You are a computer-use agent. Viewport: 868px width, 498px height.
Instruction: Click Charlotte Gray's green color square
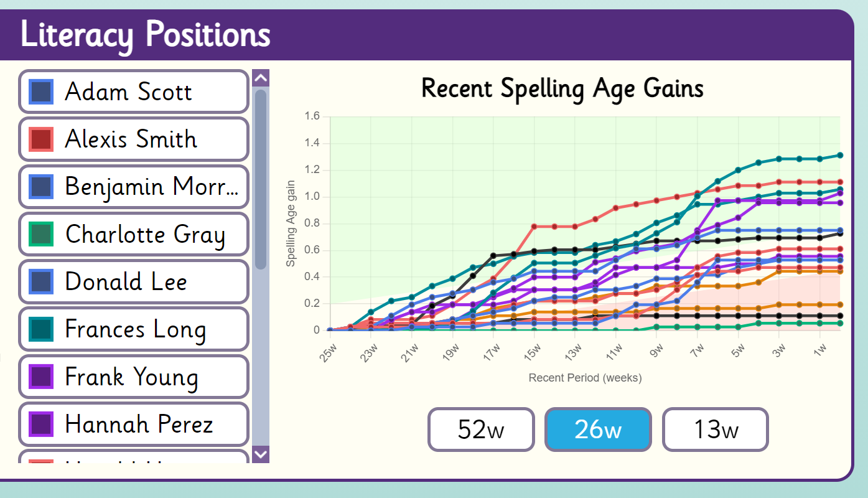41,234
